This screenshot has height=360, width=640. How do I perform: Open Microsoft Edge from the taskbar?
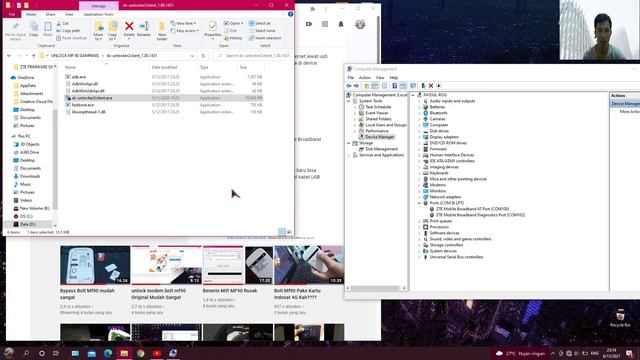click(108, 353)
